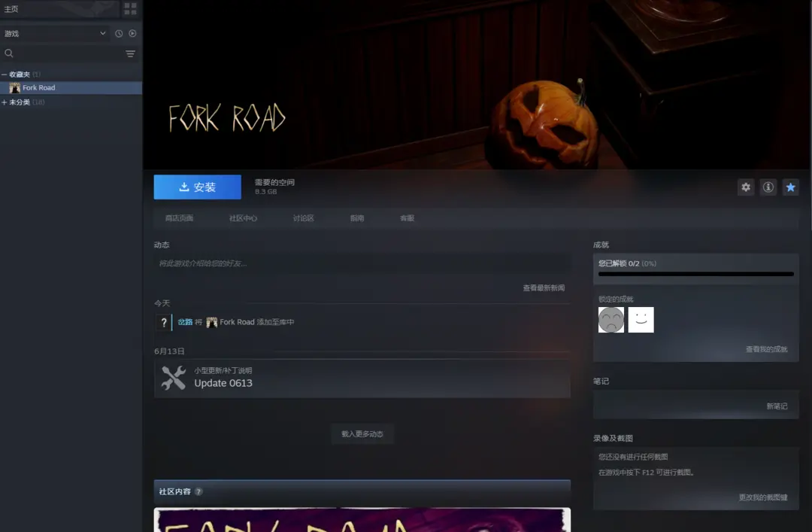
Task: Open 查看最新新闻 link
Action: (544, 287)
